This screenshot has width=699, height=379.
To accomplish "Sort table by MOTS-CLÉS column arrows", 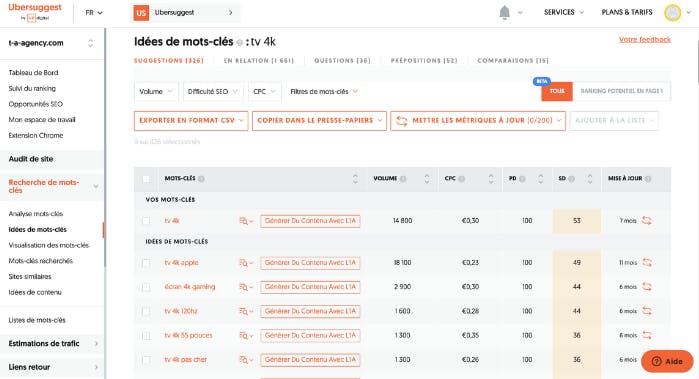I will click(355, 179).
